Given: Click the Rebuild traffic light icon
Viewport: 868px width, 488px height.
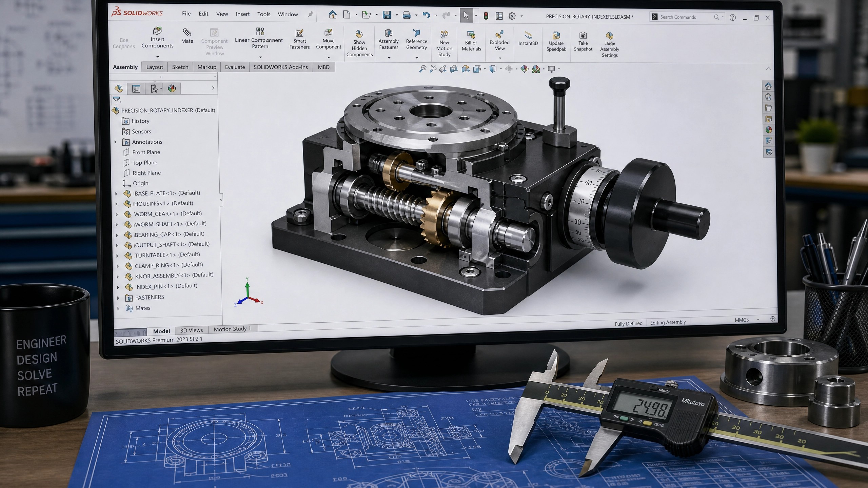Looking at the screenshot, I should (486, 16).
